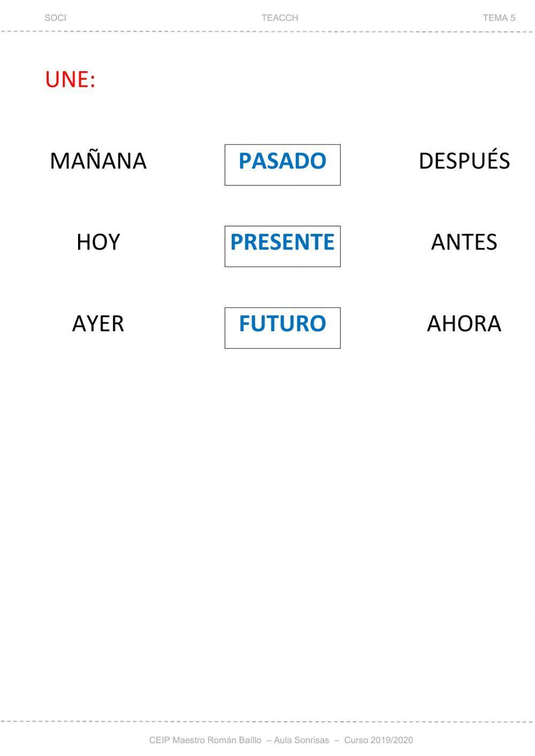
Task: Click the right edge of FUTURO box
Action: click(x=340, y=328)
